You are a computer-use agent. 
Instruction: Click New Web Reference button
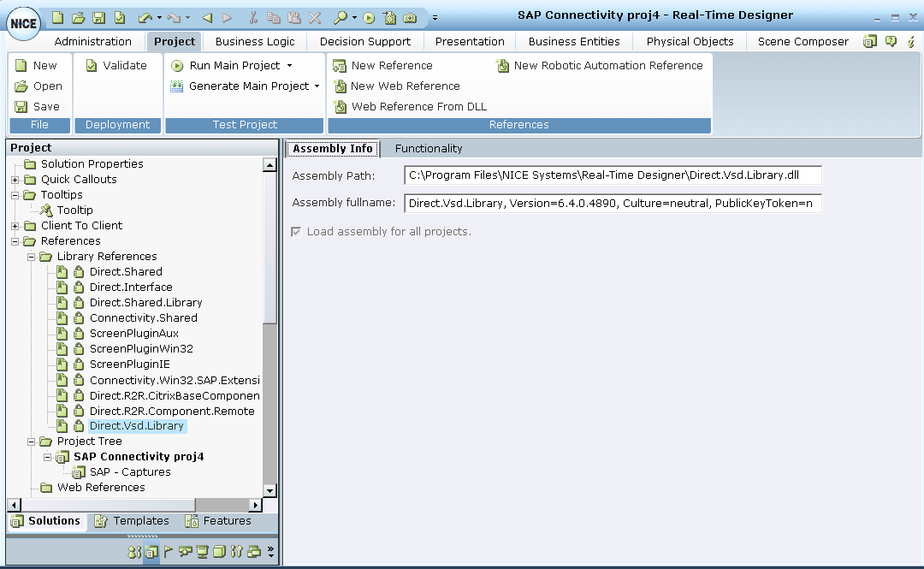(x=397, y=86)
